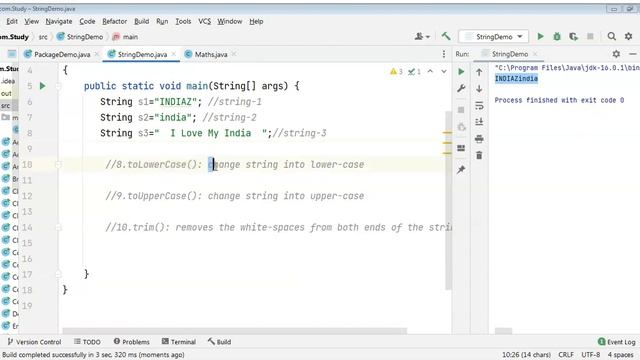
Task: Hide the Run tool window
Action: (x=633, y=54)
